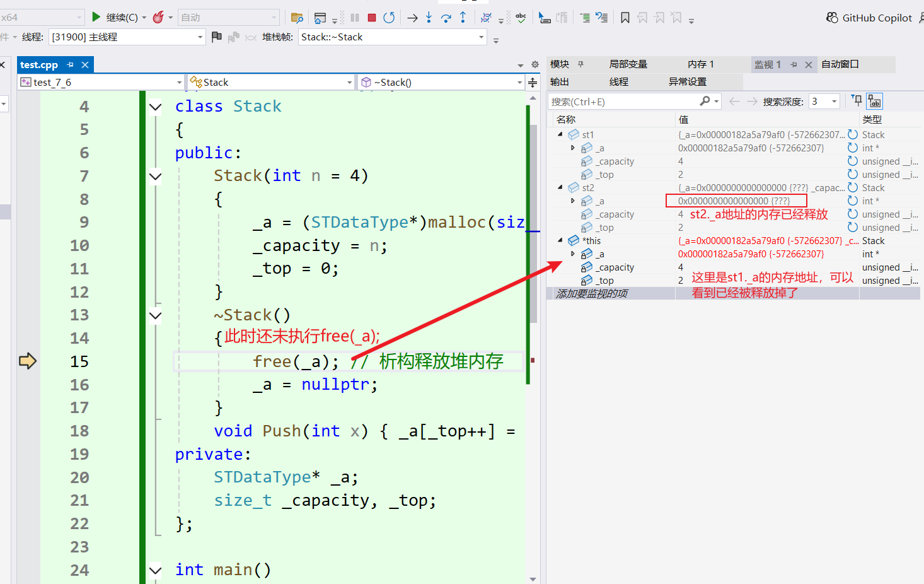Click the uncomment selection icon

(602, 18)
